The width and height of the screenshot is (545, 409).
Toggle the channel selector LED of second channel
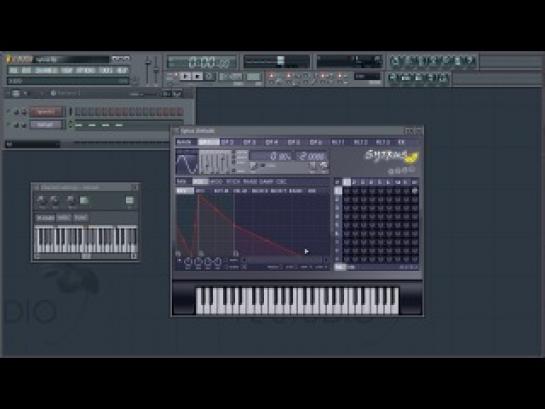point(70,124)
